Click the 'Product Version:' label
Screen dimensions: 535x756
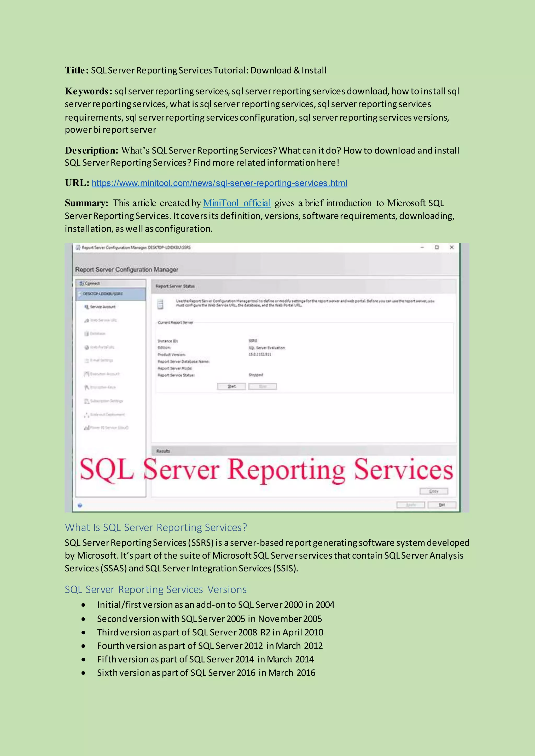[x=171, y=355]
